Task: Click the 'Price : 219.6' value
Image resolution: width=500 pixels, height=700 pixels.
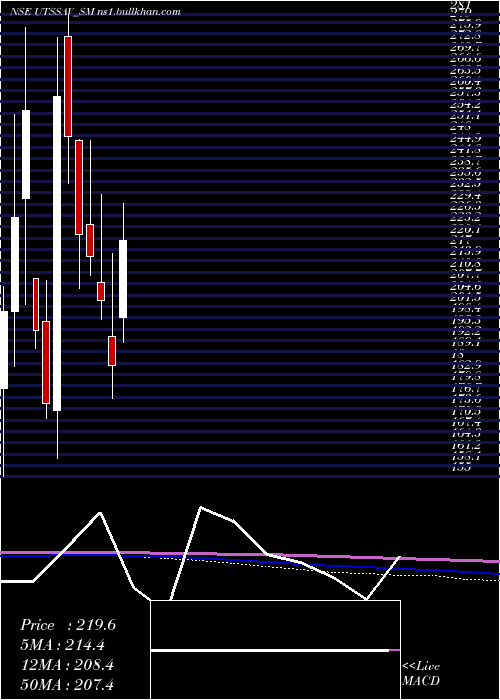Action: pyautogui.click(x=68, y=625)
